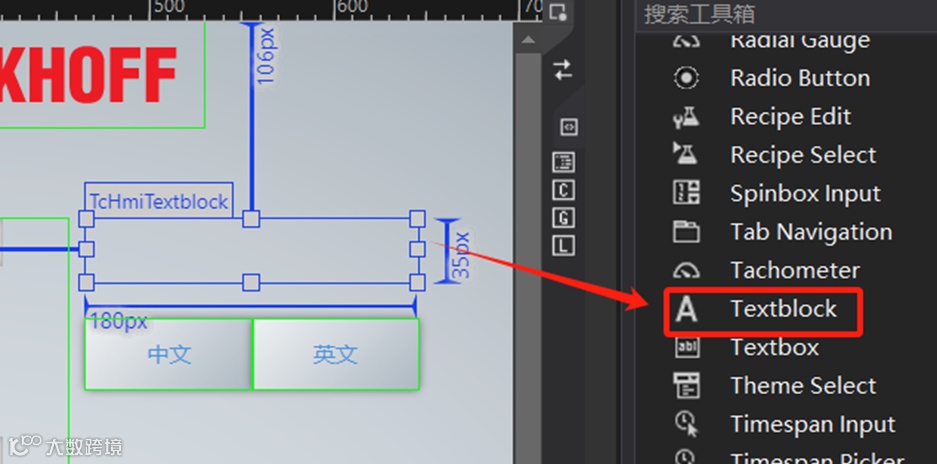The width and height of the screenshot is (937, 464).
Task: Select the Textblock toolbox entry
Action: pos(783,309)
